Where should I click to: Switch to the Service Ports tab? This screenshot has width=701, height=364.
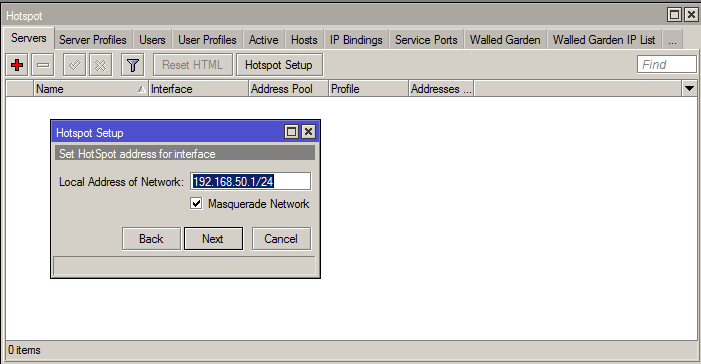426,40
